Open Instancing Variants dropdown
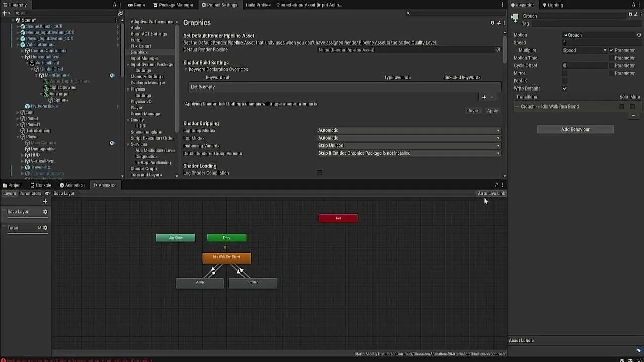Screen dimensions: 644x362 (x=409, y=145)
